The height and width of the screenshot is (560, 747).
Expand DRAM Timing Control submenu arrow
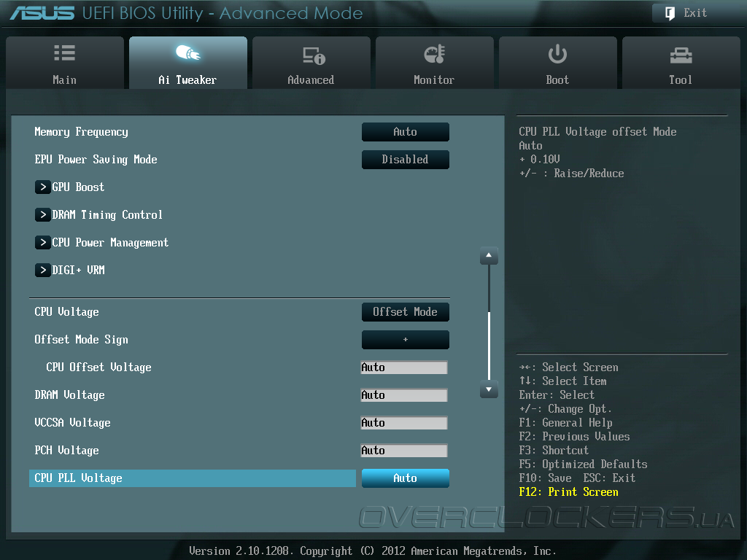click(x=43, y=215)
